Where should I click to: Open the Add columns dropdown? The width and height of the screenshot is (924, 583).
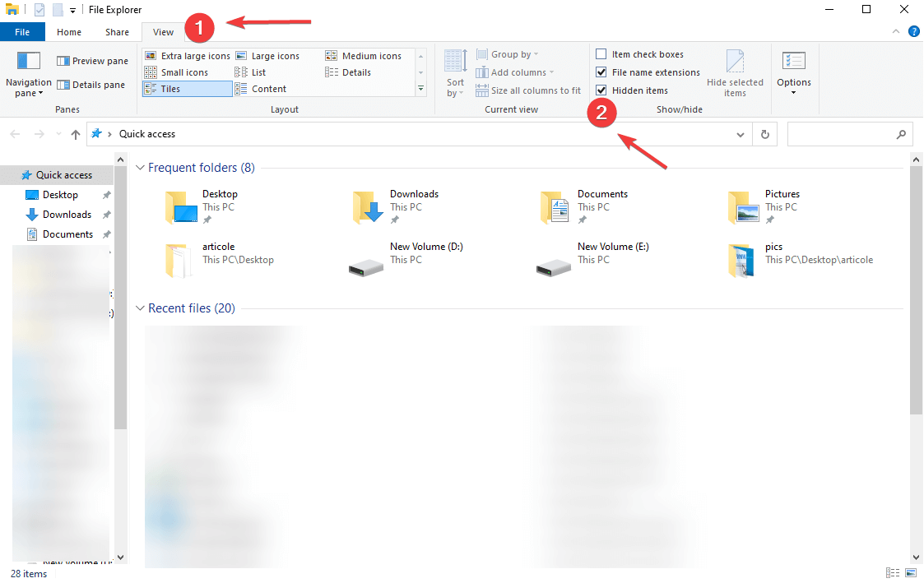[515, 72]
